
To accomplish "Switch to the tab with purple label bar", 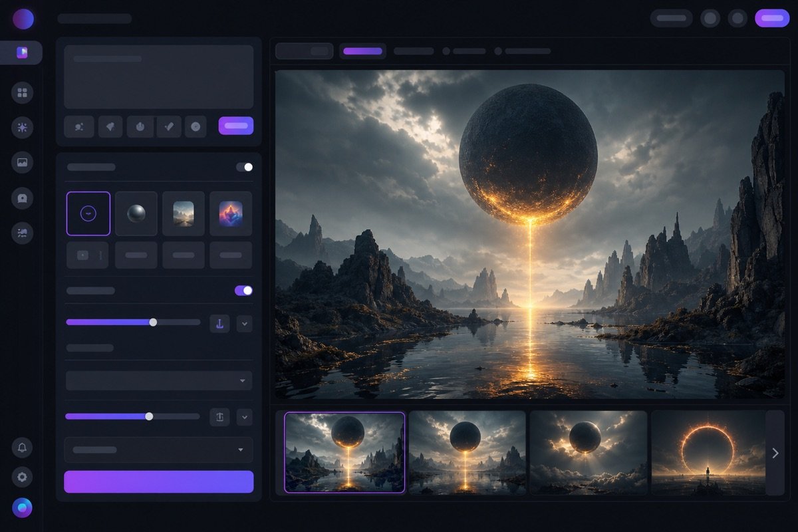I will pyautogui.click(x=362, y=51).
